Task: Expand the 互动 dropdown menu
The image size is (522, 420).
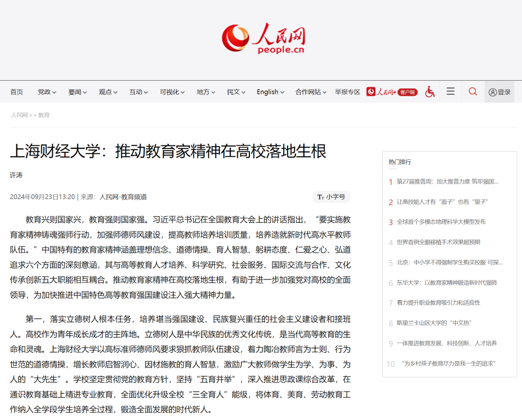Action: click(139, 92)
